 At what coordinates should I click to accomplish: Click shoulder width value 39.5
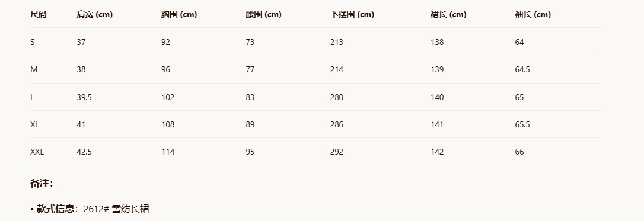click(x=84, y=97)
